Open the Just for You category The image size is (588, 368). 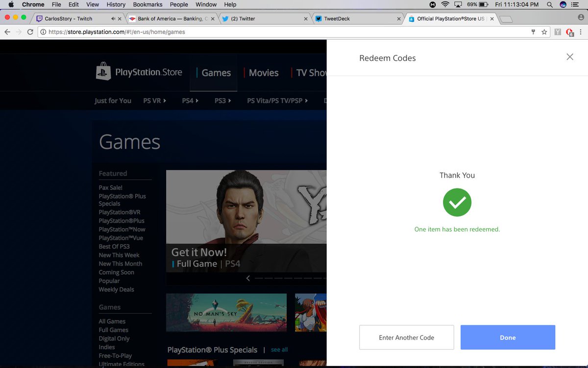point(113,101)
